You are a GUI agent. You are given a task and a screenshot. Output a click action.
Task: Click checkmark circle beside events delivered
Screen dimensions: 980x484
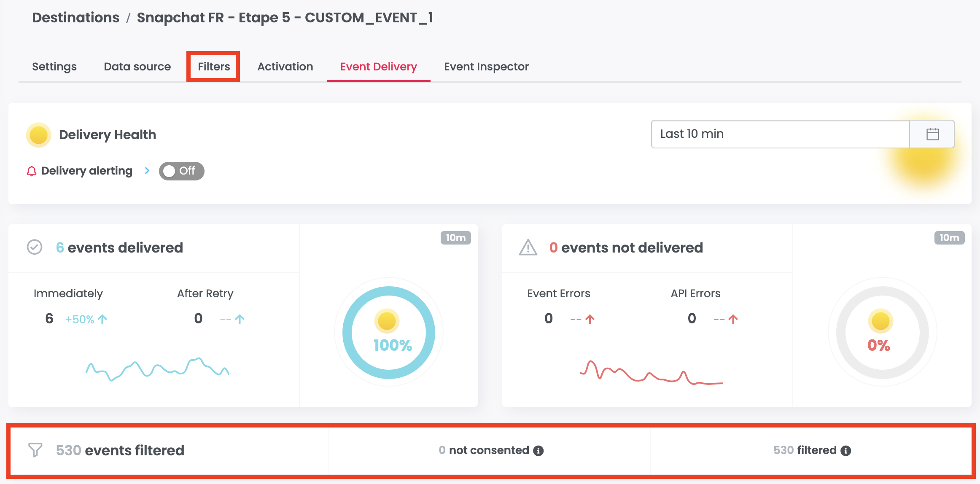[x=35, y=247]
